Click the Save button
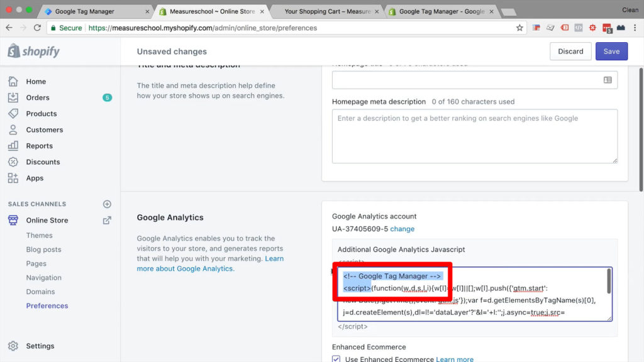The image size is (644, 362). [611, 52]
